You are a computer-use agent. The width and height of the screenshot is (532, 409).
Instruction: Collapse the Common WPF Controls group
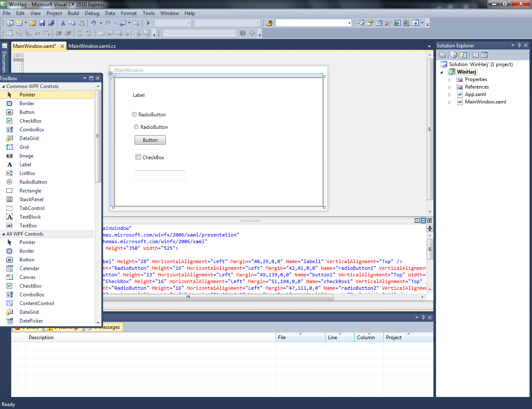point(3,86)
